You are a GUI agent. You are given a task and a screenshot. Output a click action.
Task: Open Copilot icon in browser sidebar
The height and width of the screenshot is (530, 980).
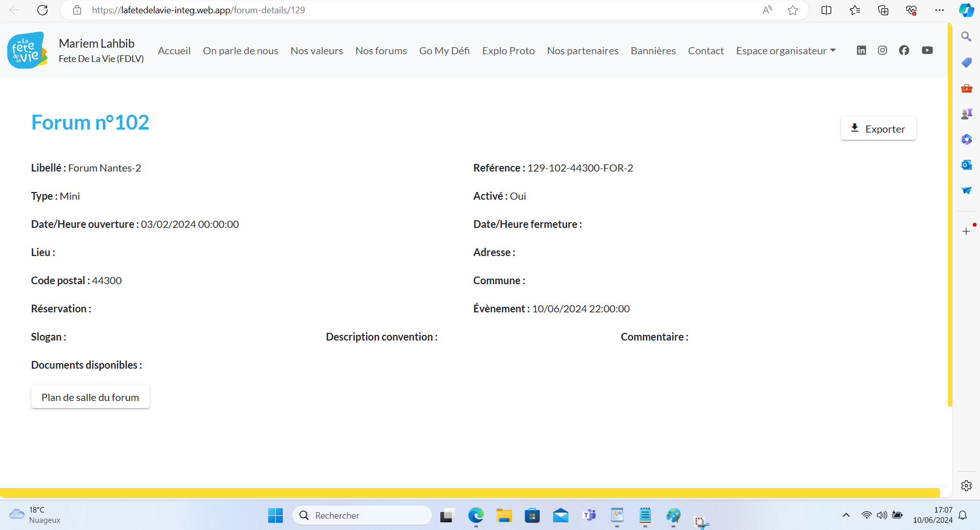coord(966,10)
